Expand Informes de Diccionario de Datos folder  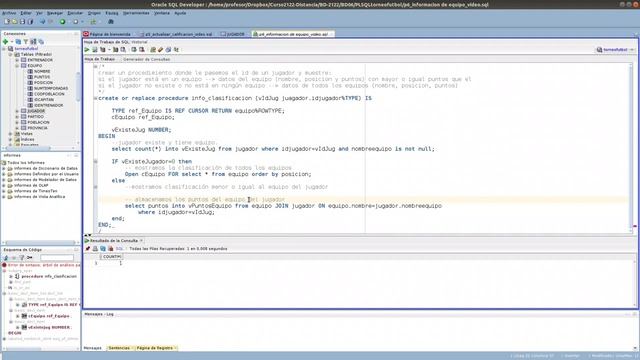tap(4, 168)
